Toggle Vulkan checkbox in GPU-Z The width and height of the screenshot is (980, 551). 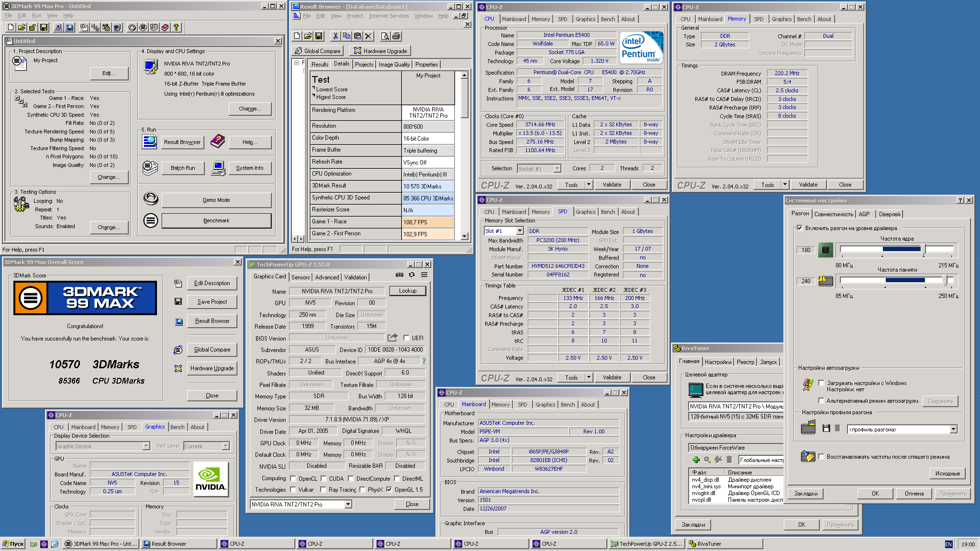pos(293,489)
